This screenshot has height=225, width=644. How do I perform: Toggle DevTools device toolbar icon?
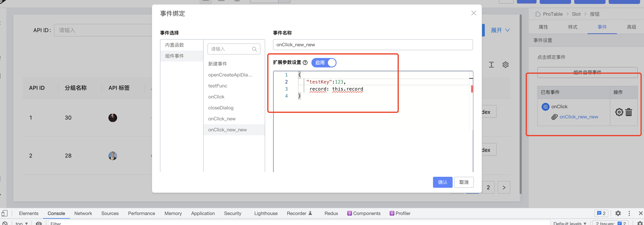point(5,213)
